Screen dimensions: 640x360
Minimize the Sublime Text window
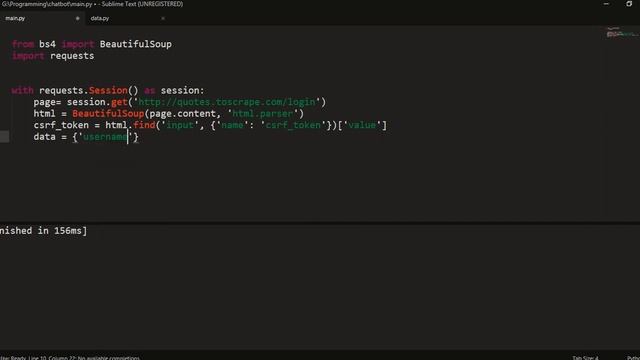coord(606,4)
